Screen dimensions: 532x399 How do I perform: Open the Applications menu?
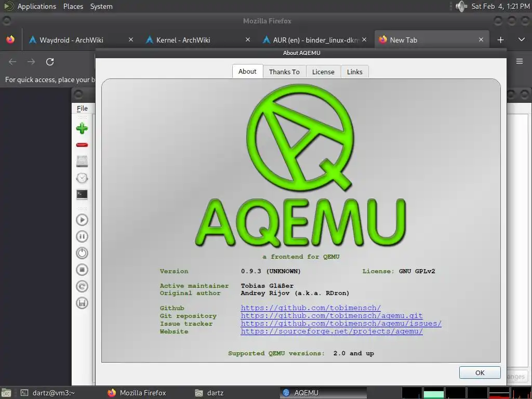(37, 6)
